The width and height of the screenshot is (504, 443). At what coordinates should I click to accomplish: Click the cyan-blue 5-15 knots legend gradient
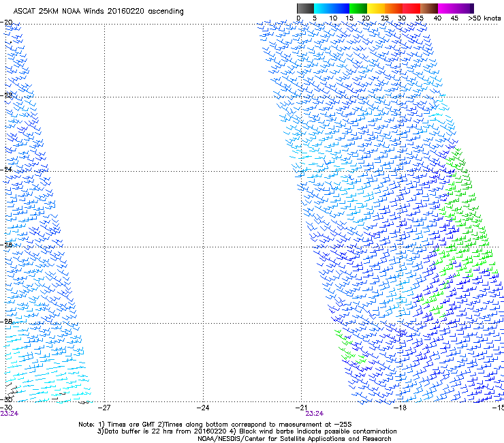click(x=332, y=8)
